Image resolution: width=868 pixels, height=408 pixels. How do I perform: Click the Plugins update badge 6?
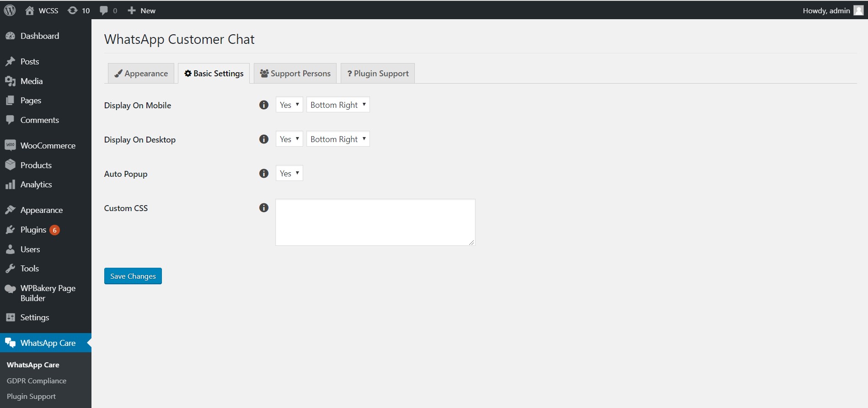point(54,230)
